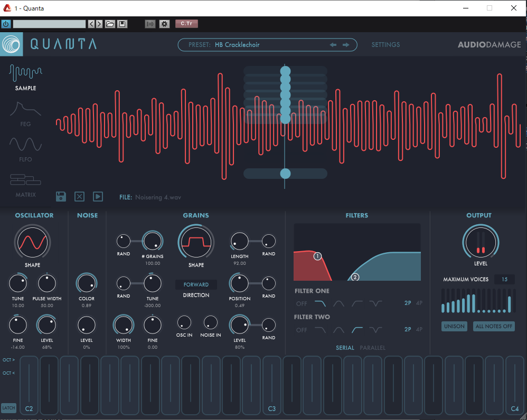The height and width of the screenshot is (420, 527).
Task: Switch to the SAMPLE tab
Action: click(25, 78)
